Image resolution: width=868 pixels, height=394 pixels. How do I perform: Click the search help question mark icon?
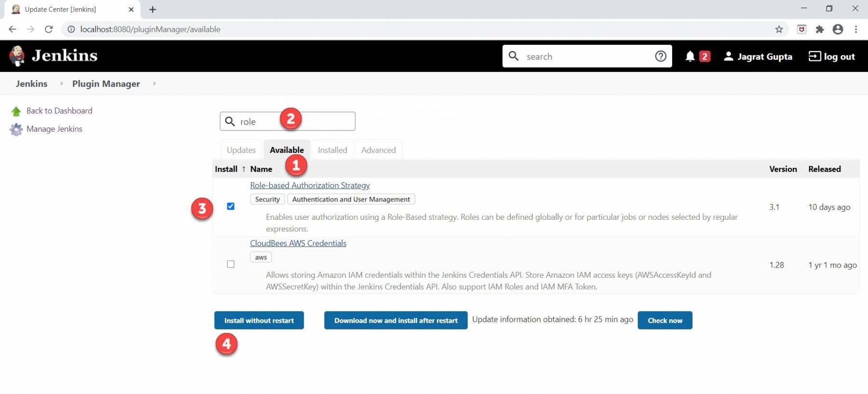click(661, 56)
